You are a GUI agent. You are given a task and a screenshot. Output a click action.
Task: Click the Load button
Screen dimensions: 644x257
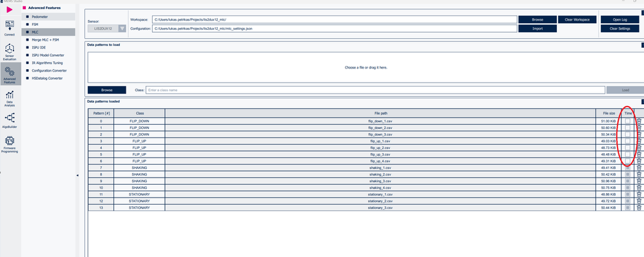click(625, 90)
